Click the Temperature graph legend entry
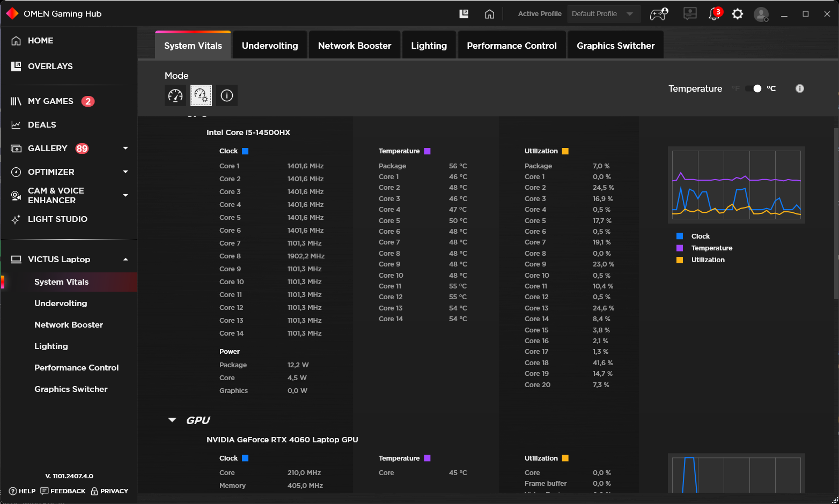 tap(704, 248)
